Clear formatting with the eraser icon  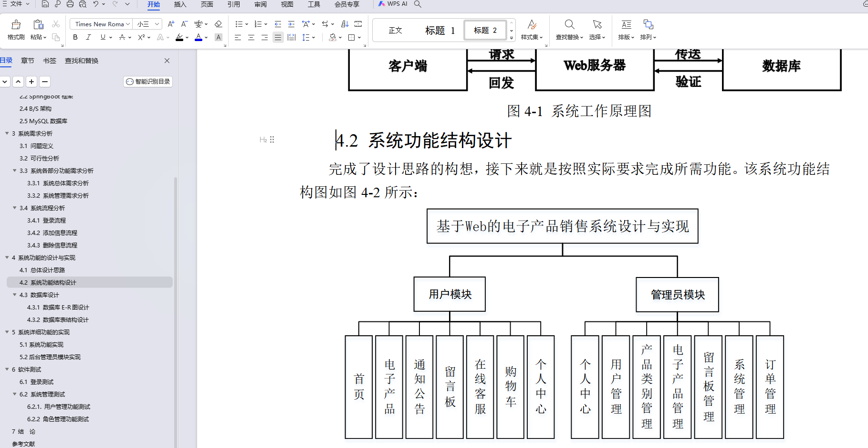(x=218, y=24)
